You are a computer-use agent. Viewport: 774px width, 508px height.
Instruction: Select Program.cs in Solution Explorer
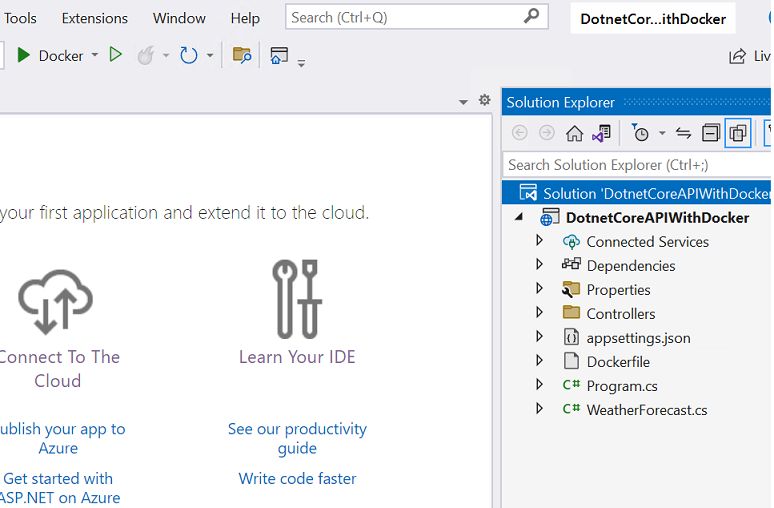click(622, 386)
